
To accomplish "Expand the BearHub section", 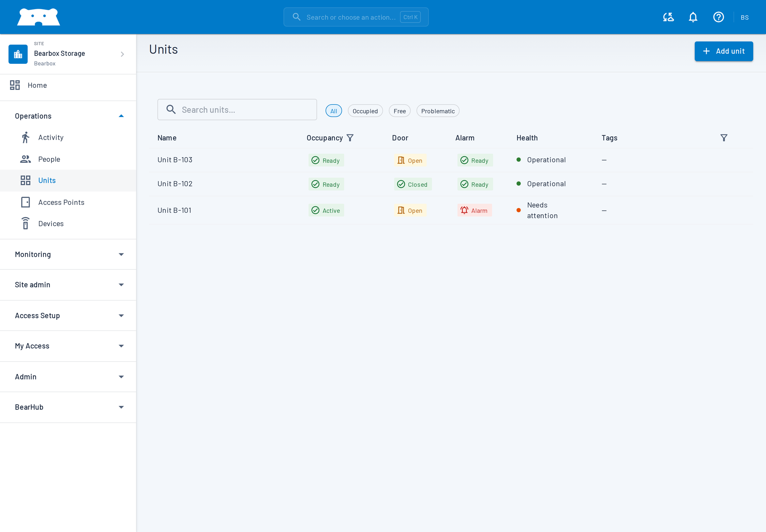I will click(x=68, y=407).
